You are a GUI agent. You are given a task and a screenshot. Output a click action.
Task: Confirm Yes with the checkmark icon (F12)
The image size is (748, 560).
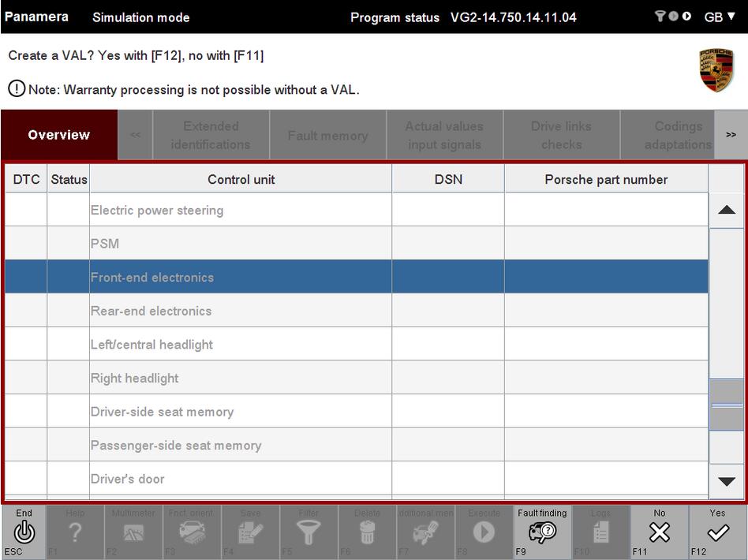(717, 532)
